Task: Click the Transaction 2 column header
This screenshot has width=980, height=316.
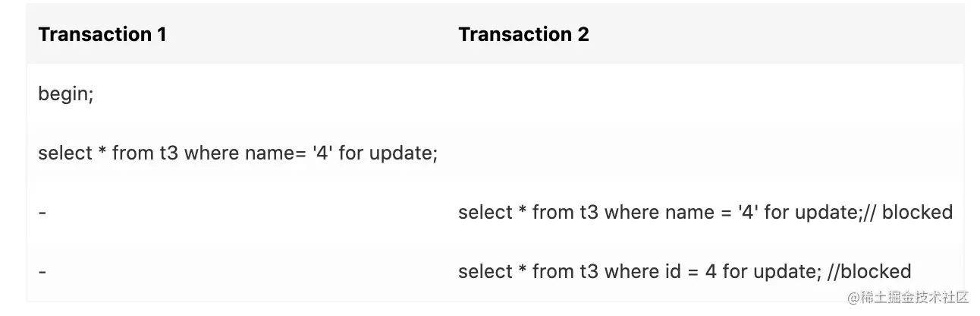Action: pyautogui.click(x=523, y=34)
